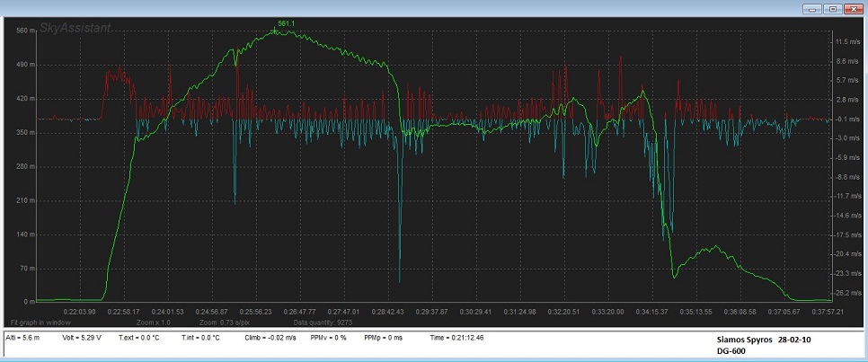Maximize the graph window
The image size is (868, 362).
tap(833, 9)
